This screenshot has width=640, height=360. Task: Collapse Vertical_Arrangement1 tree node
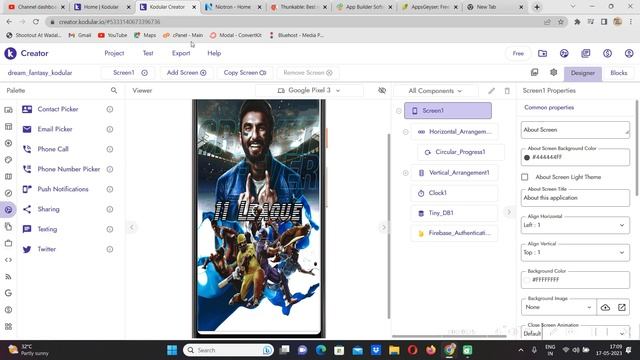click(406, 173)
